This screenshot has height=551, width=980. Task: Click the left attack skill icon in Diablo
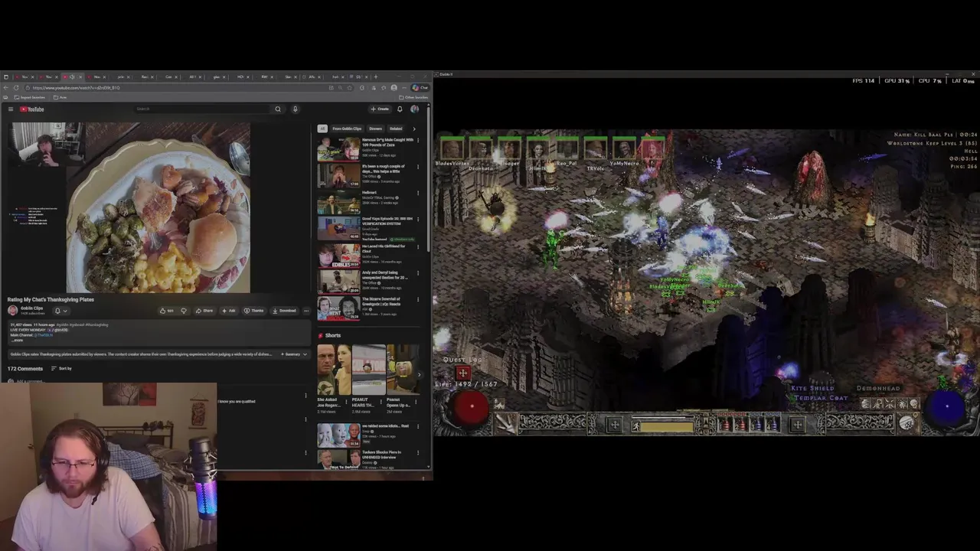pos(505,423)
